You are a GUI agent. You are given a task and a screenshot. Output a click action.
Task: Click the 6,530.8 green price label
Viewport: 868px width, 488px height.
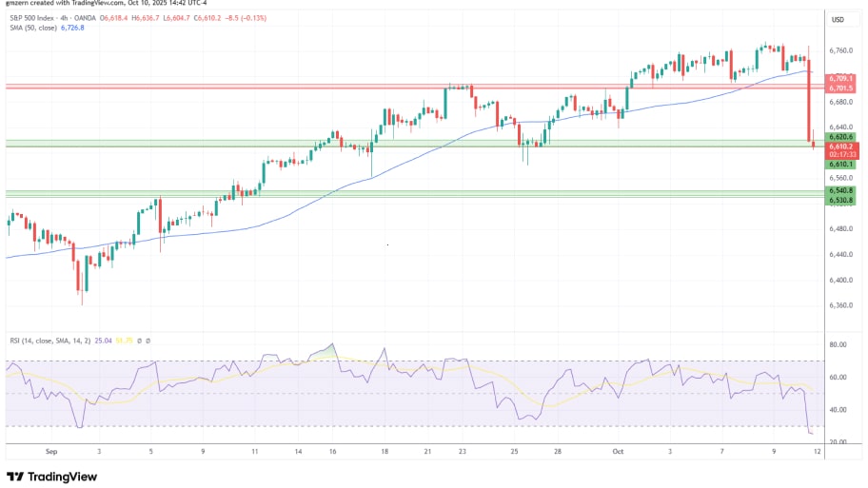[x=840, y=200]
